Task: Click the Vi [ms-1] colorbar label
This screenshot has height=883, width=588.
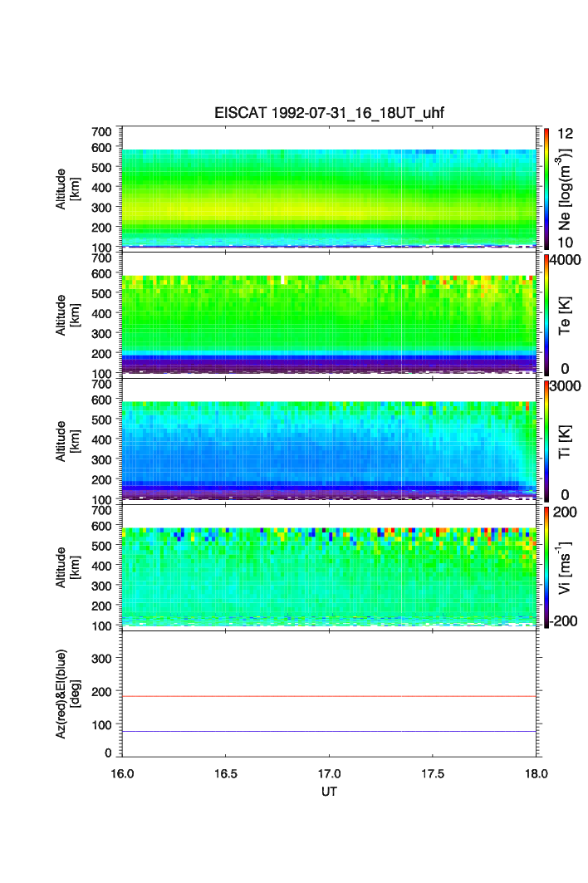Action: pos(565,567)
